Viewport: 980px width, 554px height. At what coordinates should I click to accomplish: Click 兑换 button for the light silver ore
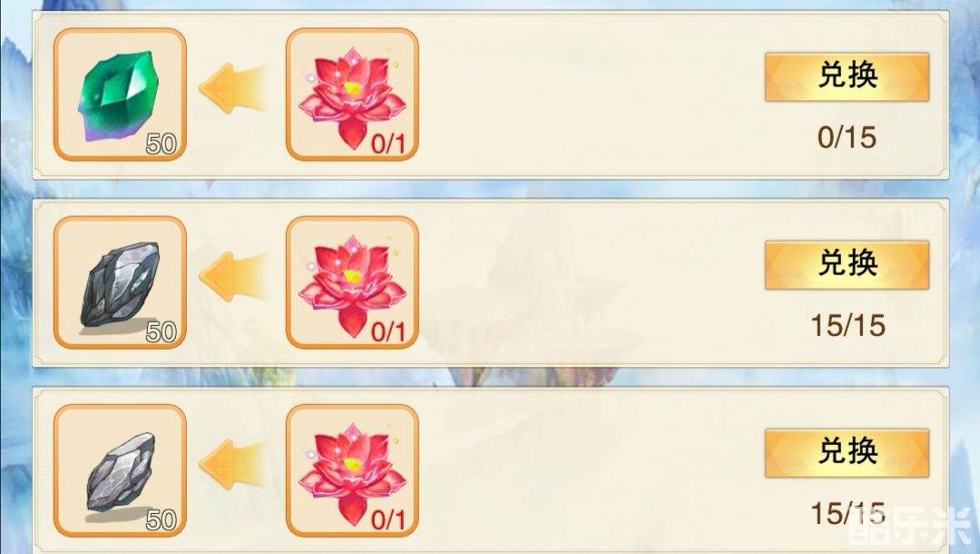click(847, 452)
